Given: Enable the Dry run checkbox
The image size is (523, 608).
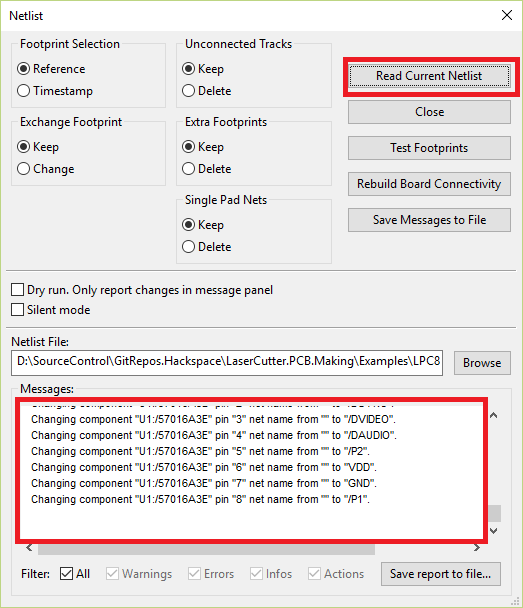Looking at the screenshot, I should [x=17, y=290].
